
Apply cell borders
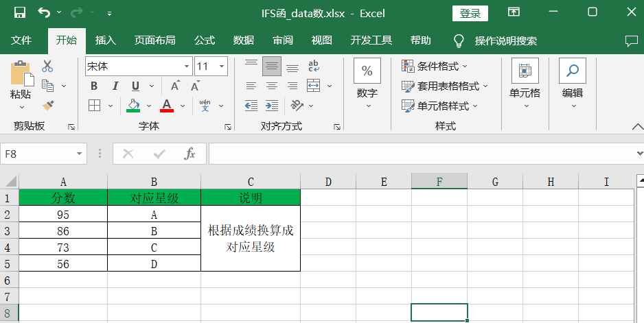[95, 106]
